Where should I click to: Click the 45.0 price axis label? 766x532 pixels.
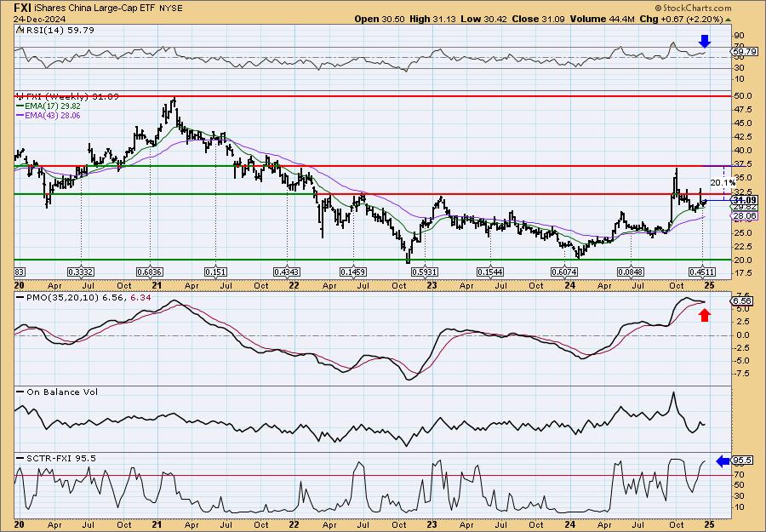[742, 123]
